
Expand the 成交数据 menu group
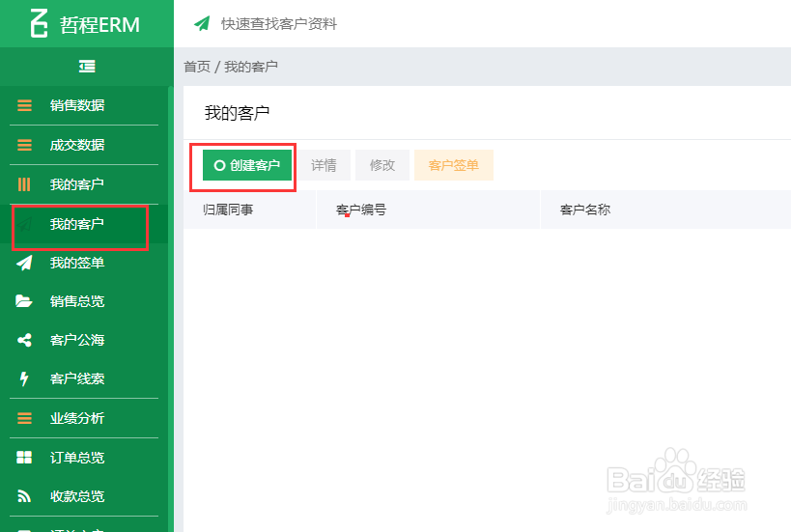[84, 145]
